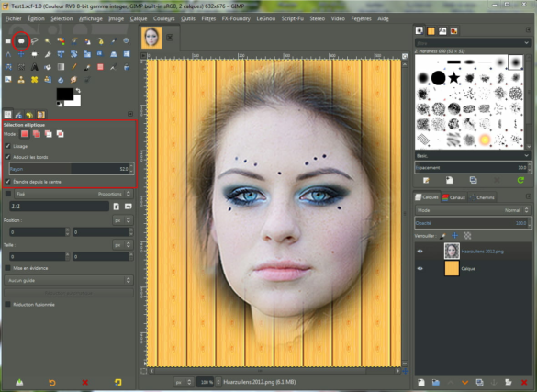Image resolution: width=537 pixels, height=392 pixels.
Task: Toggle the Lissage checkbox
Action: (x=7, y=146)
